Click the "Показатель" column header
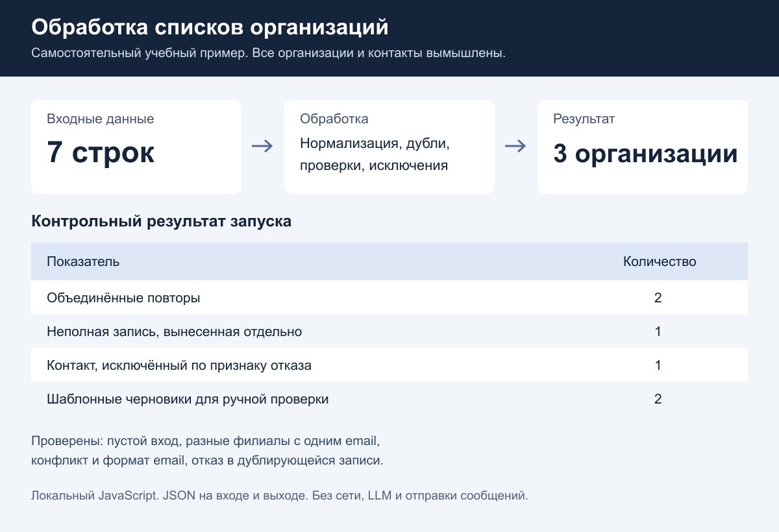 (x=83, y=261)
